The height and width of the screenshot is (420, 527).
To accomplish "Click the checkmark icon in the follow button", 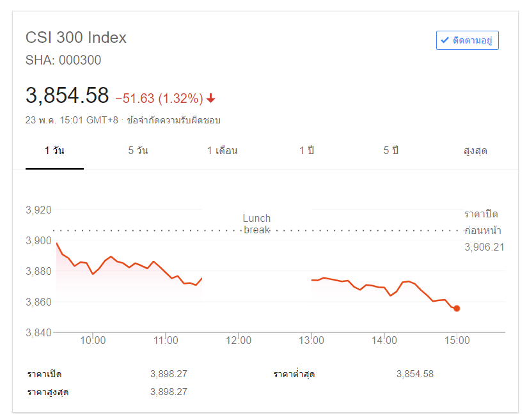I will point(444,40).
